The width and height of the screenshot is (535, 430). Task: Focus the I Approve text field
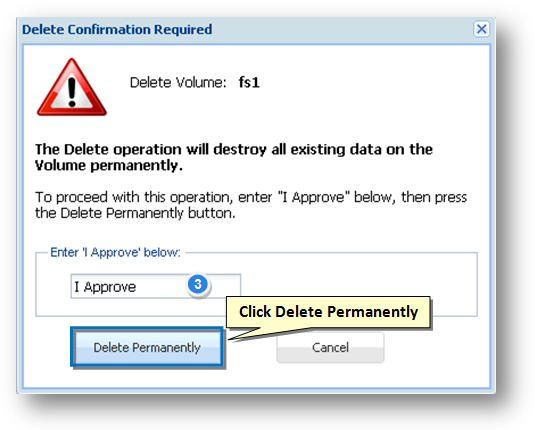(156, 286)
